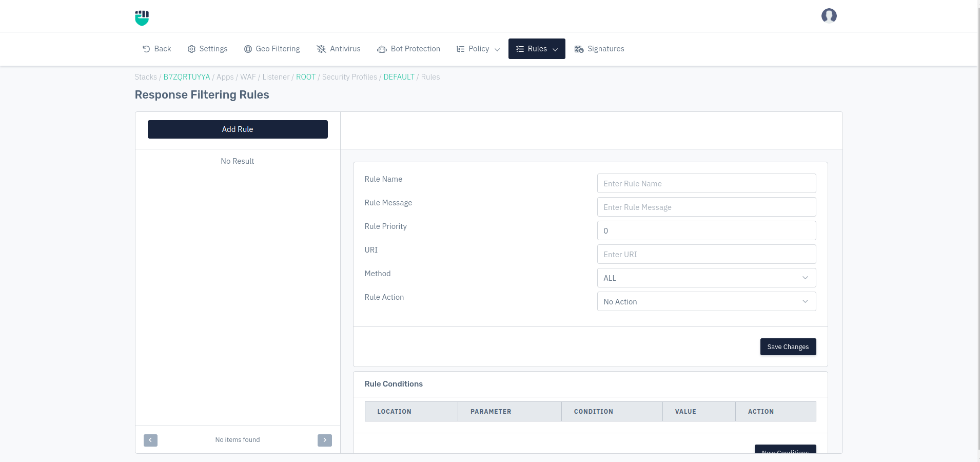Expand the Rules dropdown chevron

coord(555,49)
